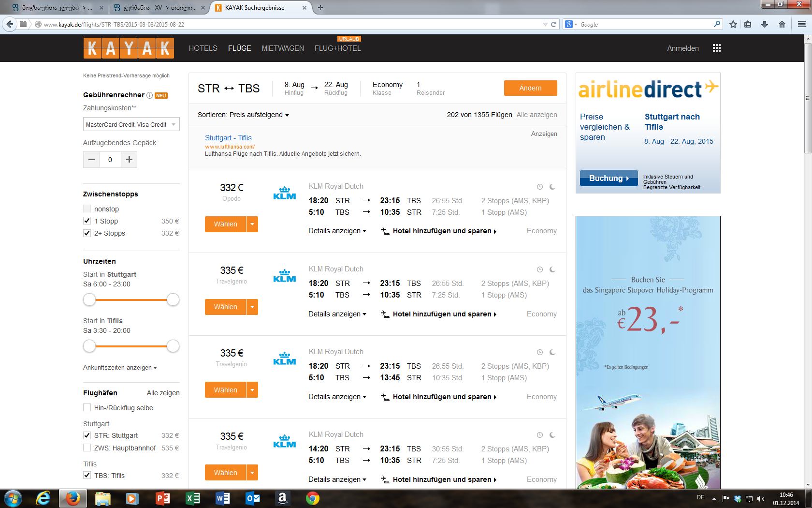The height and width of the screenshot is (508, 812).
Task: Open the Stuttgart - Tiflis Lufthansa ad link
Action: [228, 138]
